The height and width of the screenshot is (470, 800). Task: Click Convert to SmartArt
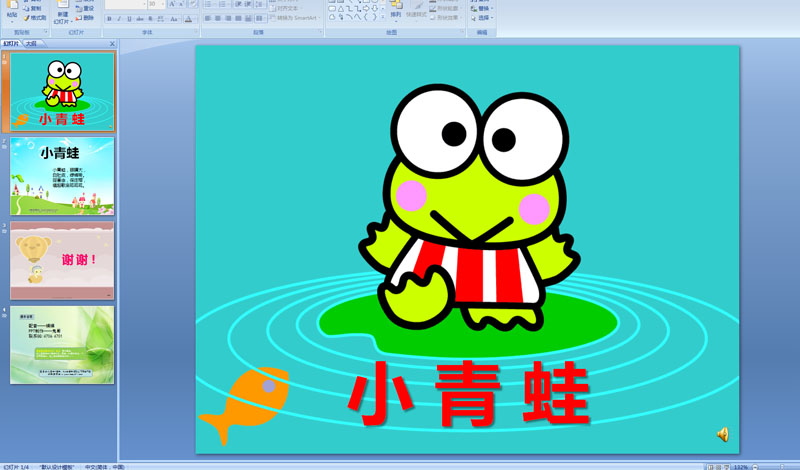coord(296,18)
